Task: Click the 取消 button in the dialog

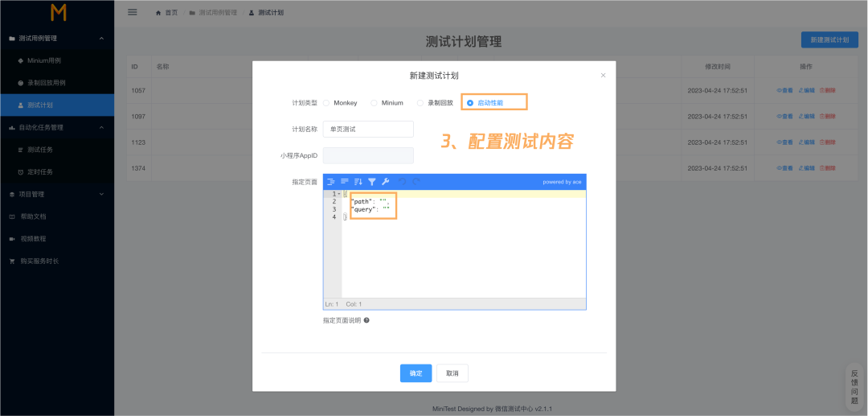Action: click(x=452, y=373)
